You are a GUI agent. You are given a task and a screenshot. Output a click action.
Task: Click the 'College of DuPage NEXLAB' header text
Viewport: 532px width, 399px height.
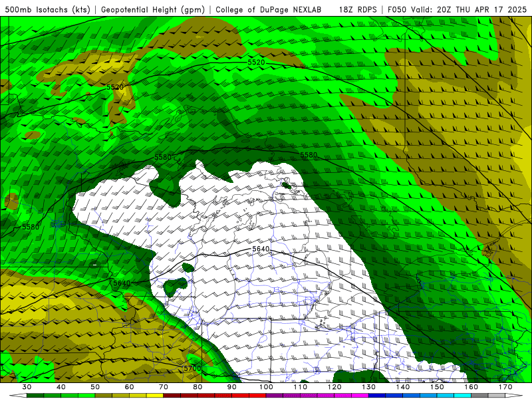coord(269,9)
